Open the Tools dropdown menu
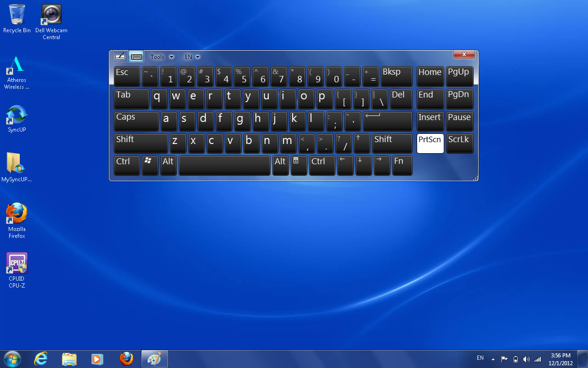This screenshot has height=368, width=588. click(x=162, y=57)
